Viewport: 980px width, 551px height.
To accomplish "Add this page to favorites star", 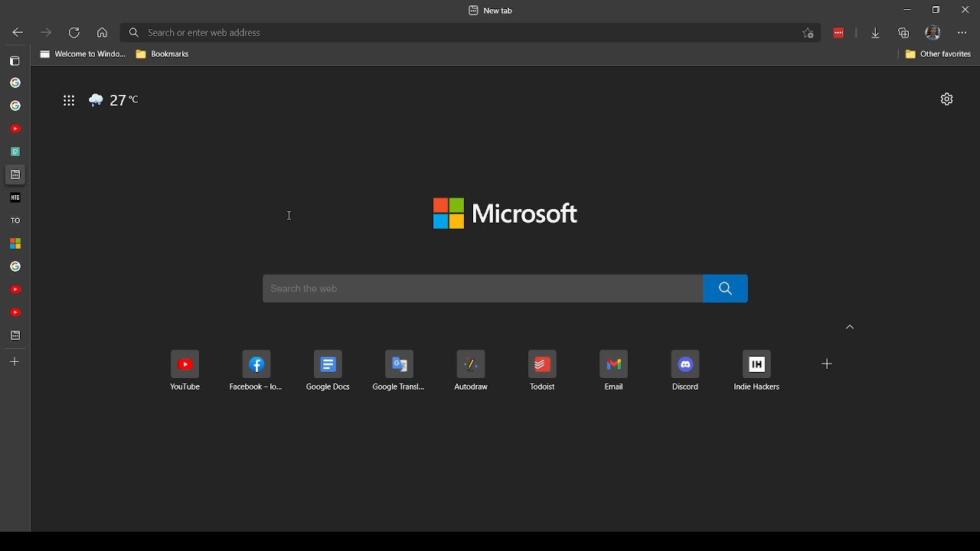I will [808, 33].
